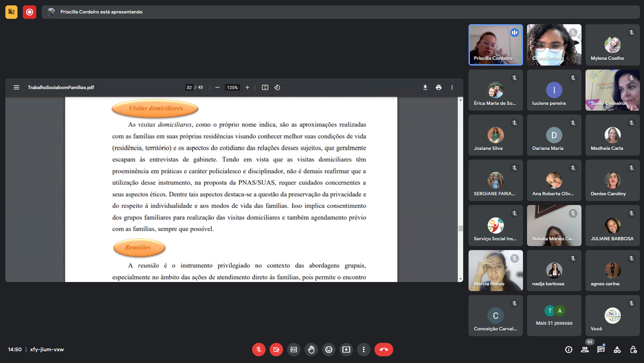This screenshot has height=363, width=644.
Task: Open the PDF sidebar hamburger menu
Action: pyautogui.click(x=16, y=87)
